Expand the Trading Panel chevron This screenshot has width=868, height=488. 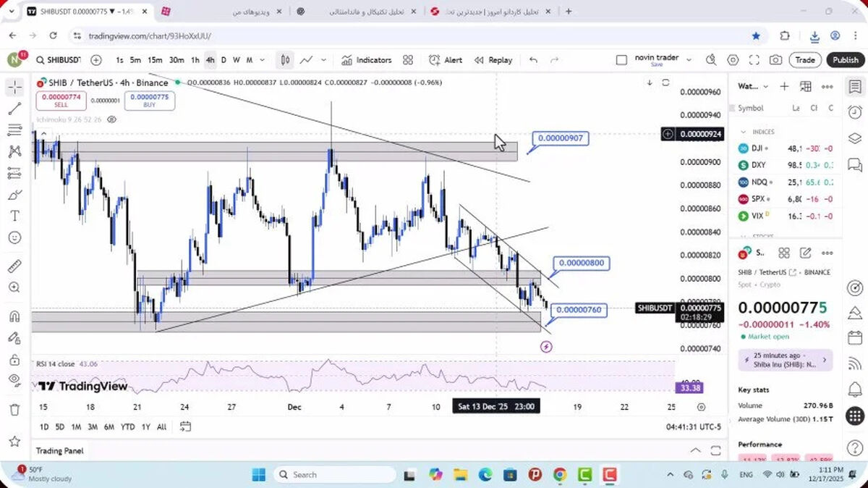[x=695, y=450]
